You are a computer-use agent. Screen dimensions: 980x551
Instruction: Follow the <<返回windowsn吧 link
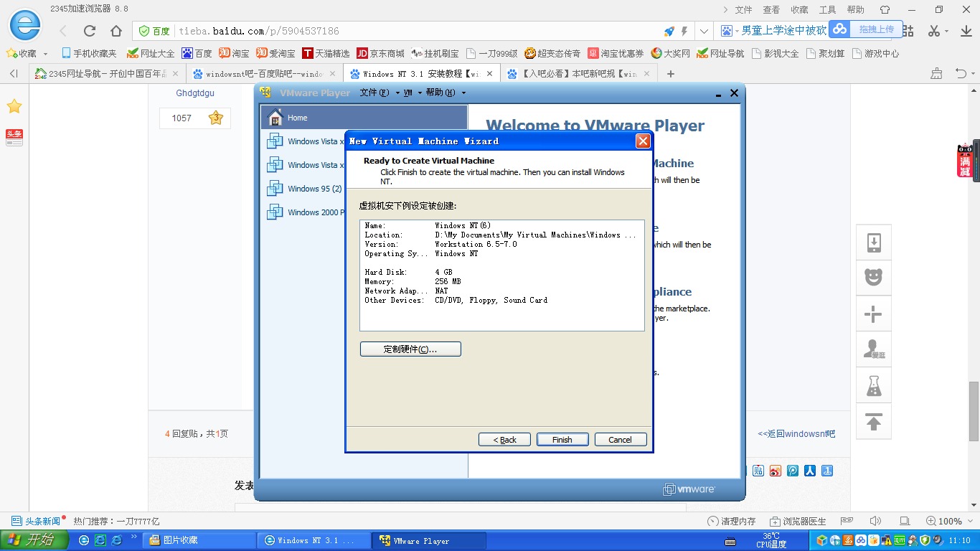[x=796, y=434]
